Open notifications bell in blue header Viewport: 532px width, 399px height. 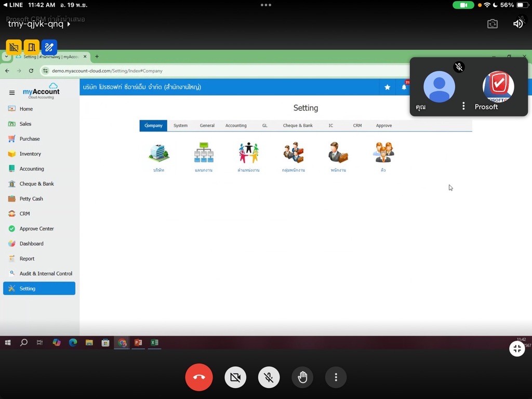click(x=404, y=87)
